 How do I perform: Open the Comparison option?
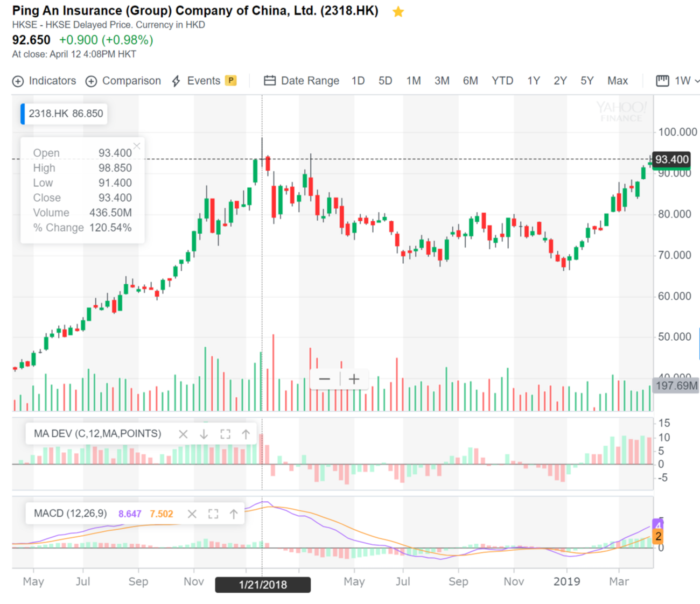click(123, 81)
